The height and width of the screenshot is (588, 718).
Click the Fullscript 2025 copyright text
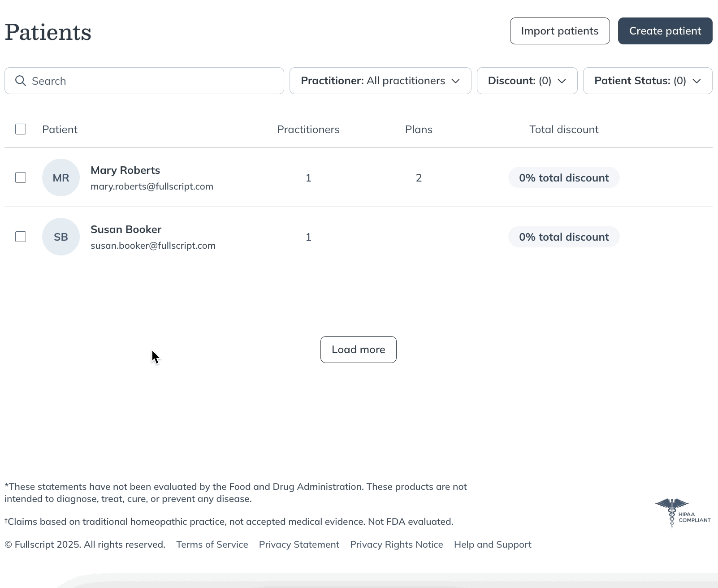tap(85, 545)
